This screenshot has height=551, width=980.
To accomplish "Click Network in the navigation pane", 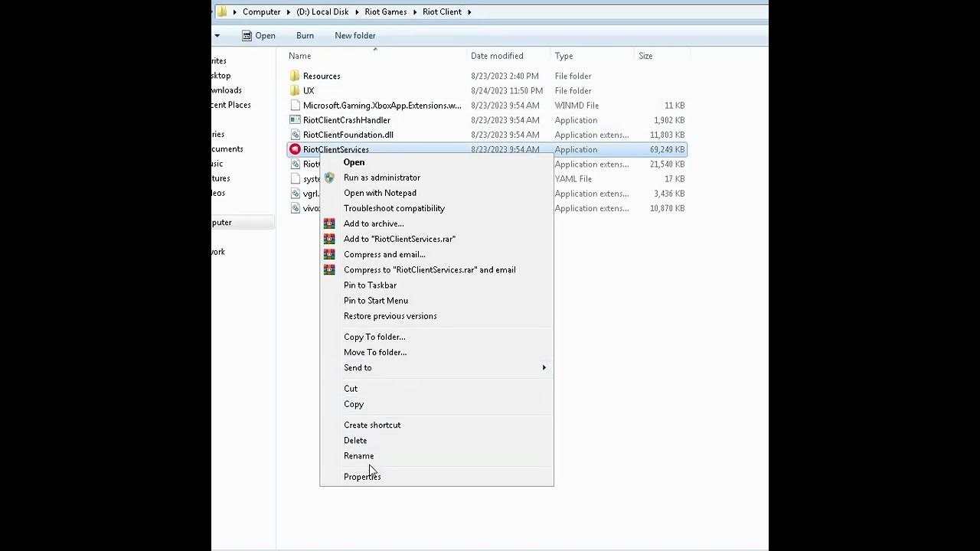I will (218, 252).
